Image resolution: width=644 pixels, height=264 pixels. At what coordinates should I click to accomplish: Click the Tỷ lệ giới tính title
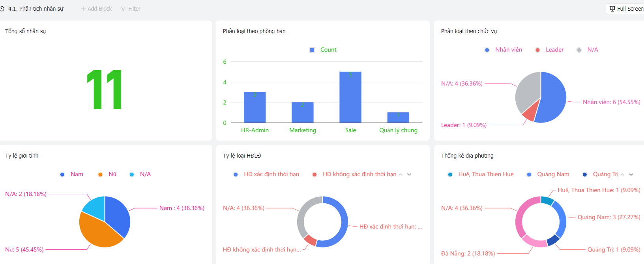pyautogui.click(x=22, y=156)
